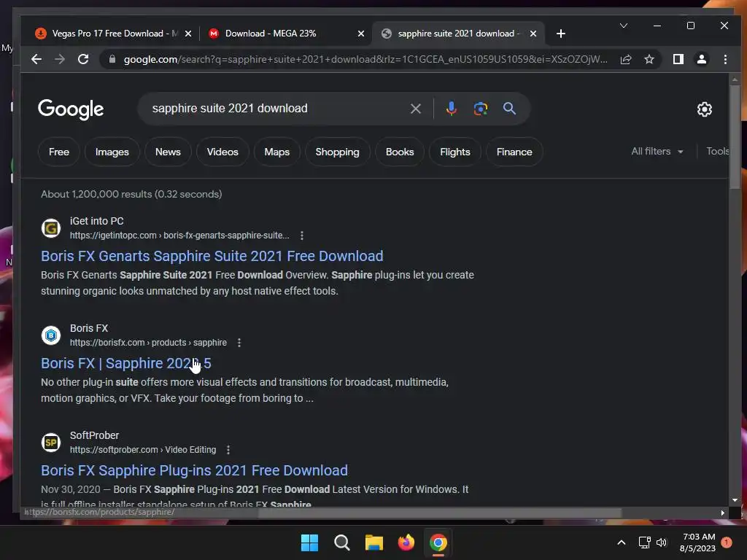
Task: Filter results by Free
Action: click(59, 152)
